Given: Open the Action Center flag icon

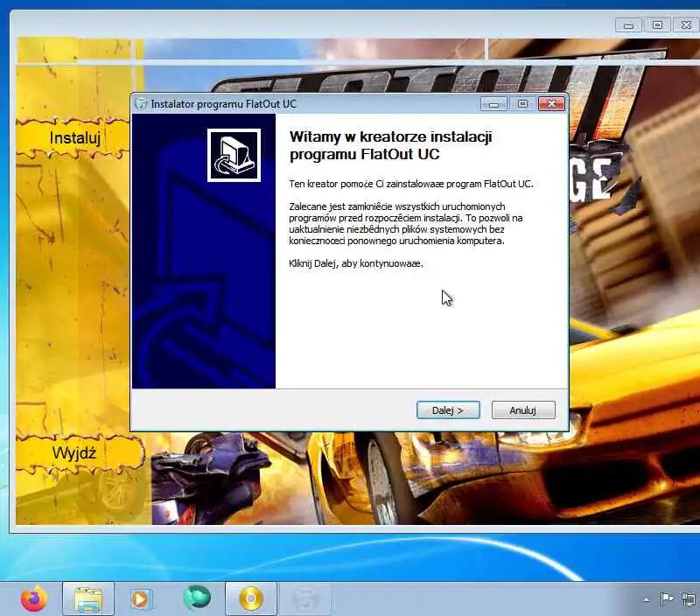Looking at the screenshot, I should click(667, 598).
